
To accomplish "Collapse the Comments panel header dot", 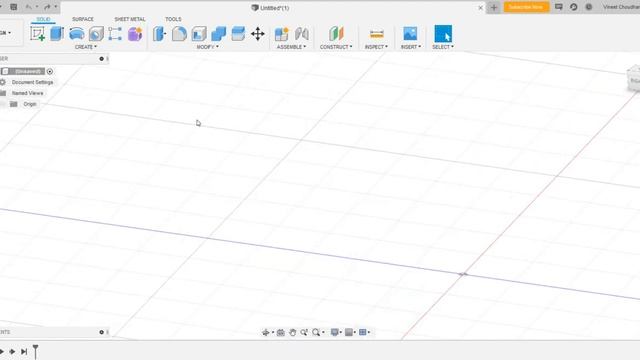I will 101,332.
